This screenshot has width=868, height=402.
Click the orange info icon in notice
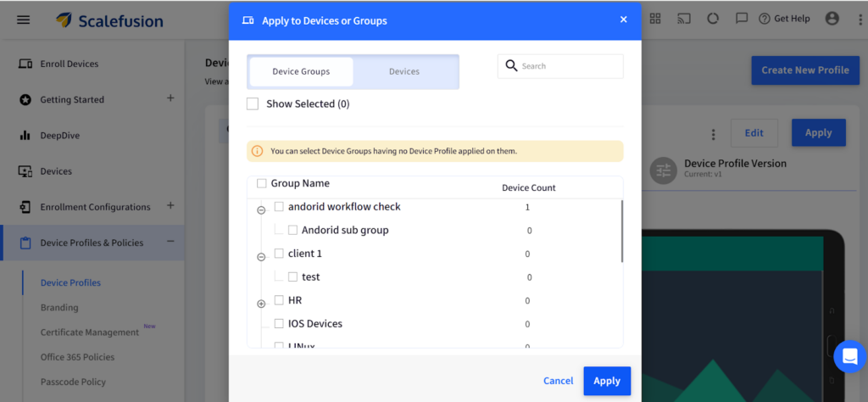click(x=258, y=151)
